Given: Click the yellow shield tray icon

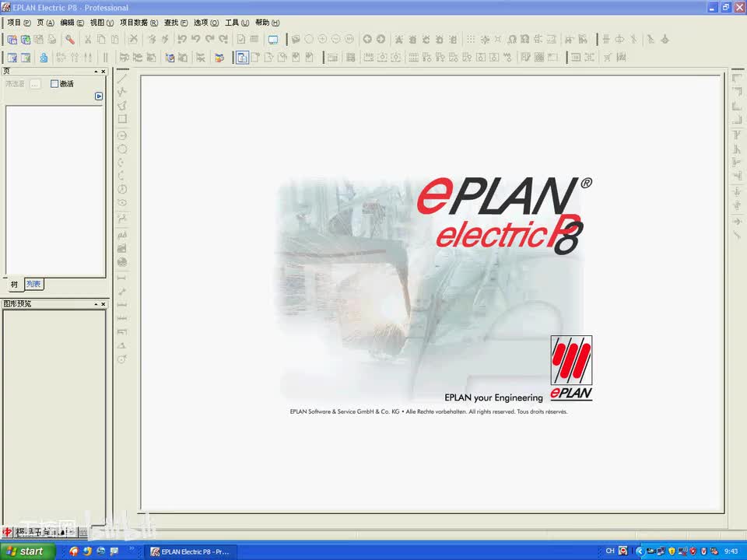Looking at the screenshot, I should [x=672, y=551].
